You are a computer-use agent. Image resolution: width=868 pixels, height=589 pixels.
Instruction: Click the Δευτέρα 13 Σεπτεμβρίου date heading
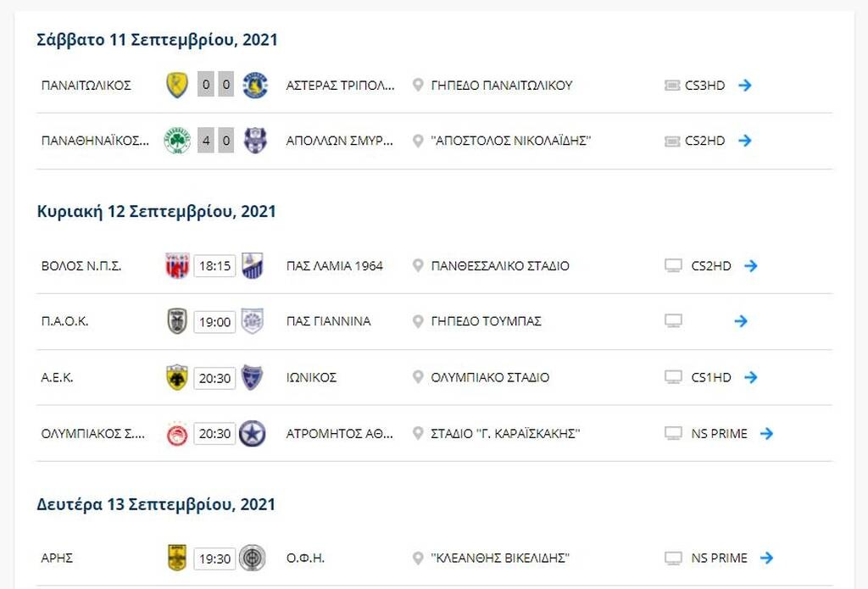click(154, 503)
